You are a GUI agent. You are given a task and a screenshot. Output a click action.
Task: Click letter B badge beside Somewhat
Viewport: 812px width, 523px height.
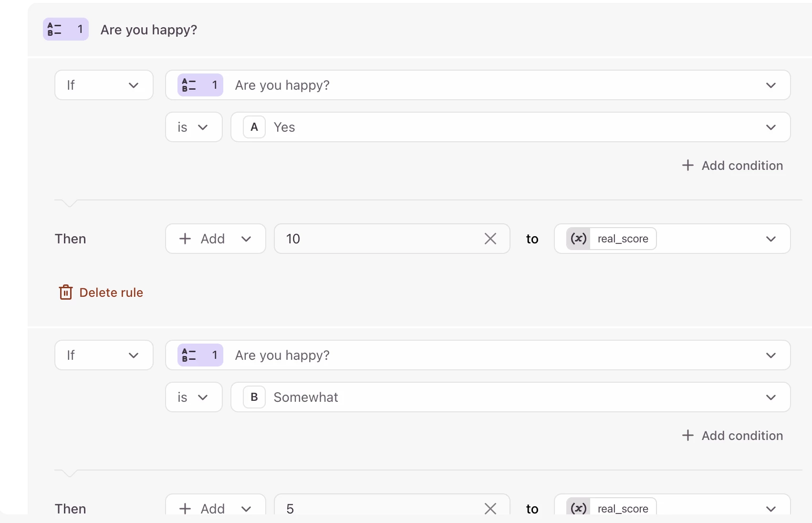[x=254, y=397]
